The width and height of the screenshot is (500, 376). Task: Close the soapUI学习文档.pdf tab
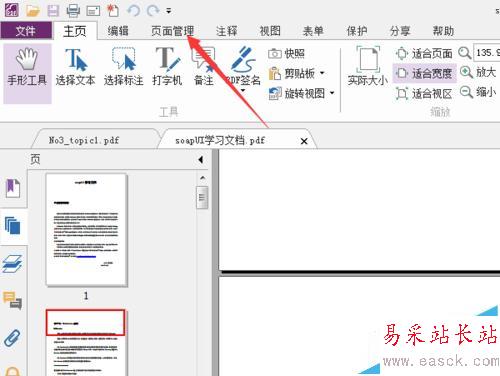pyautogui.click(x=304, y=141)
